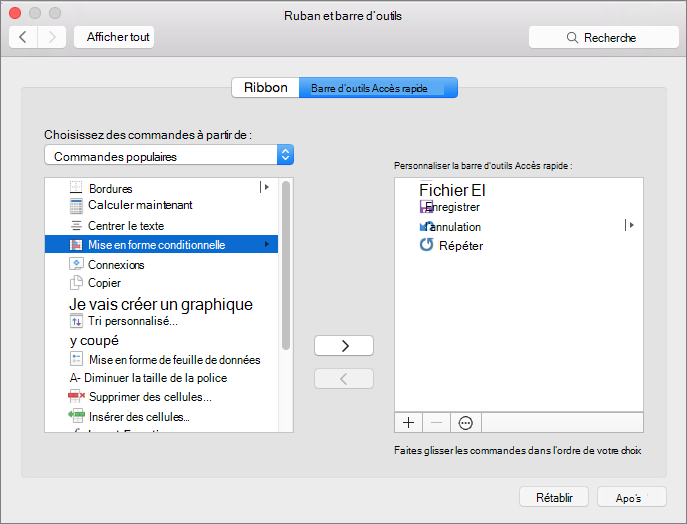
Task: Select the 'Tri personnalisé...' label
Action: 133,321
